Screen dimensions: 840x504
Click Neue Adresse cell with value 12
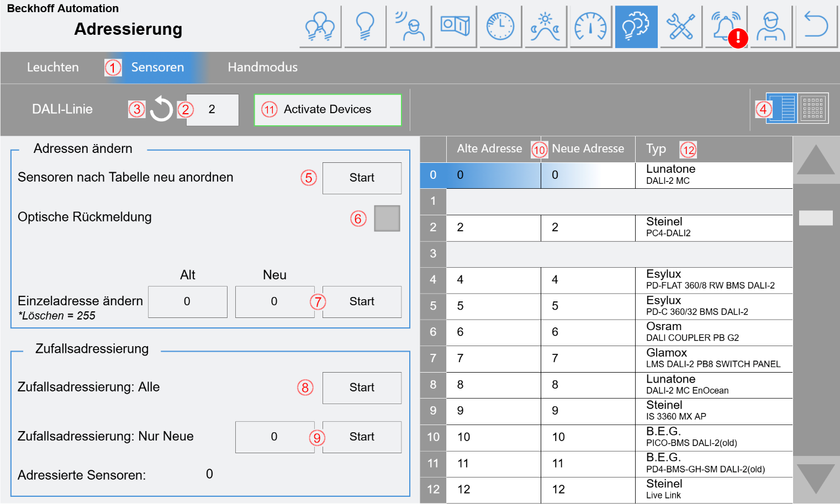(x=588, y=490)
